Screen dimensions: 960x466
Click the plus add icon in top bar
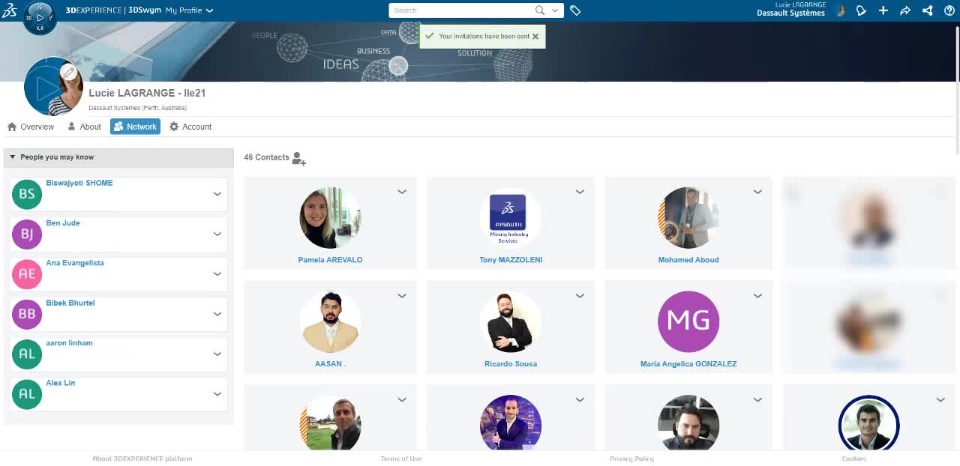pyautogui.click(x=883, y=10)
